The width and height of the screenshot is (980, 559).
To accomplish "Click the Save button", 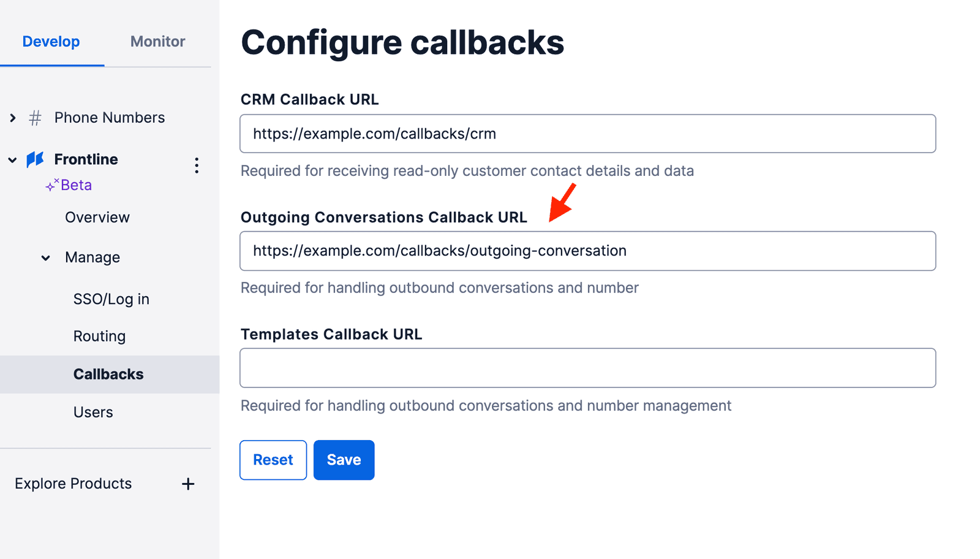I will pos(344,460).
